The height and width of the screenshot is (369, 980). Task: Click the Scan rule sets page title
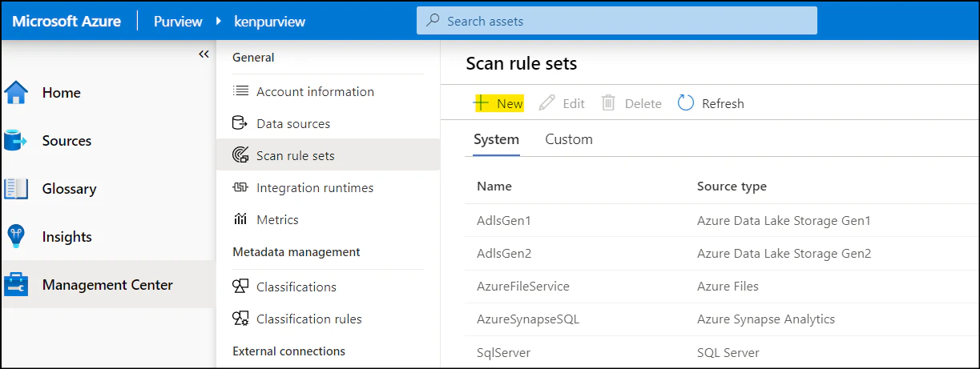pos(522,63)
